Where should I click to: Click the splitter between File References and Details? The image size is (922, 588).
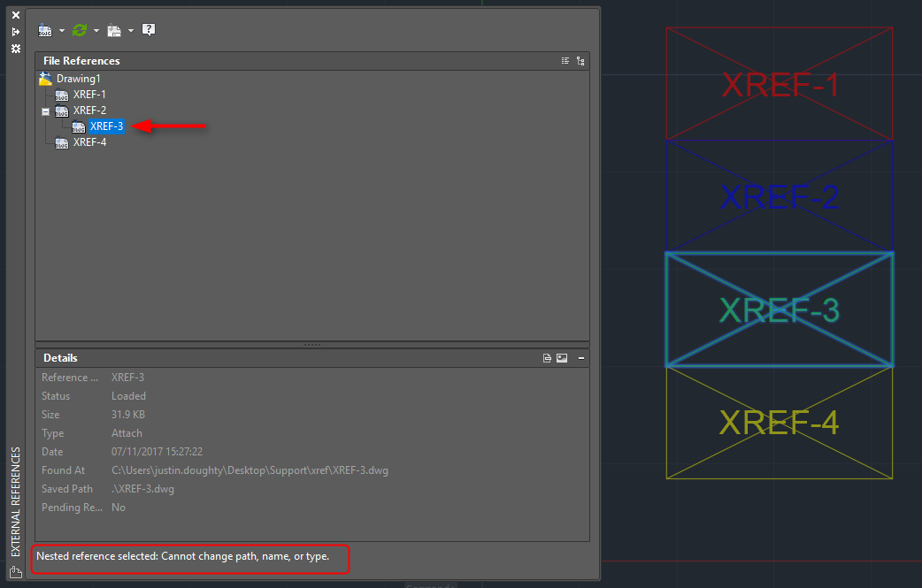311,344
